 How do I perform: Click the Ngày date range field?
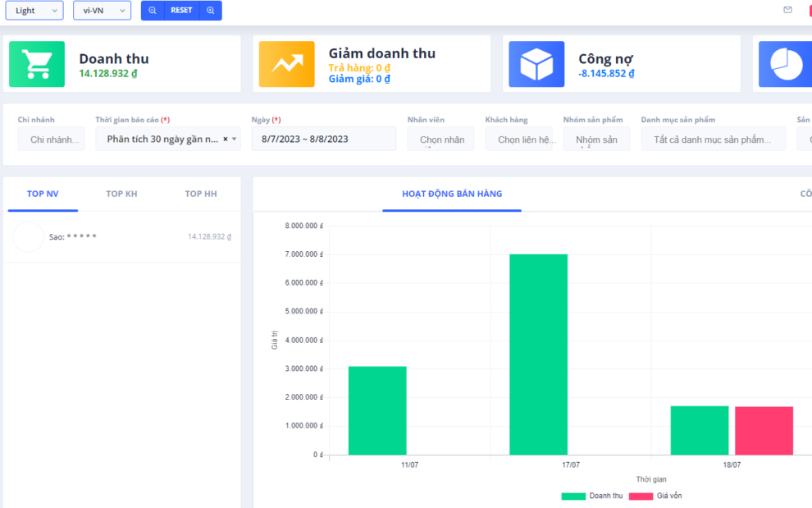pos(323,140)
